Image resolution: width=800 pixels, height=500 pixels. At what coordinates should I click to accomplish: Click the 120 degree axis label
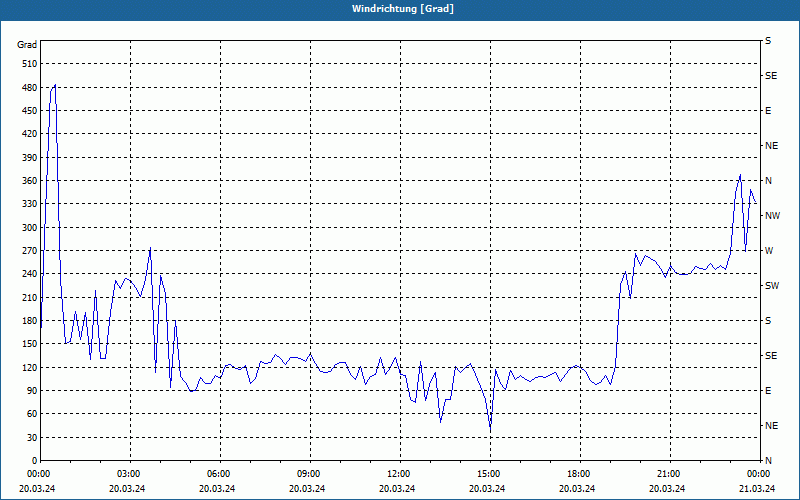point(30,367)
